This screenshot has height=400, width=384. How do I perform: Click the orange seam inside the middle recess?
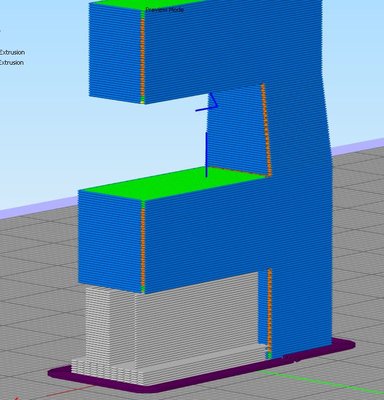(266, 130)
